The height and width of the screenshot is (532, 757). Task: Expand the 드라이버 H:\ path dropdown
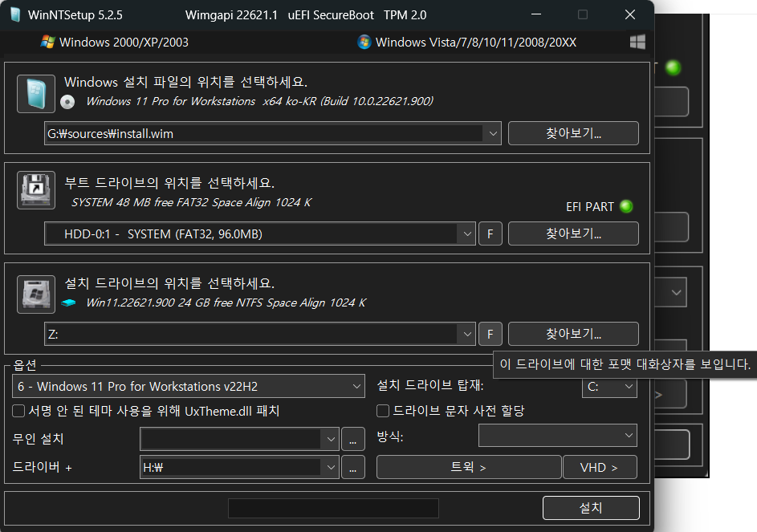pos(331,467)
